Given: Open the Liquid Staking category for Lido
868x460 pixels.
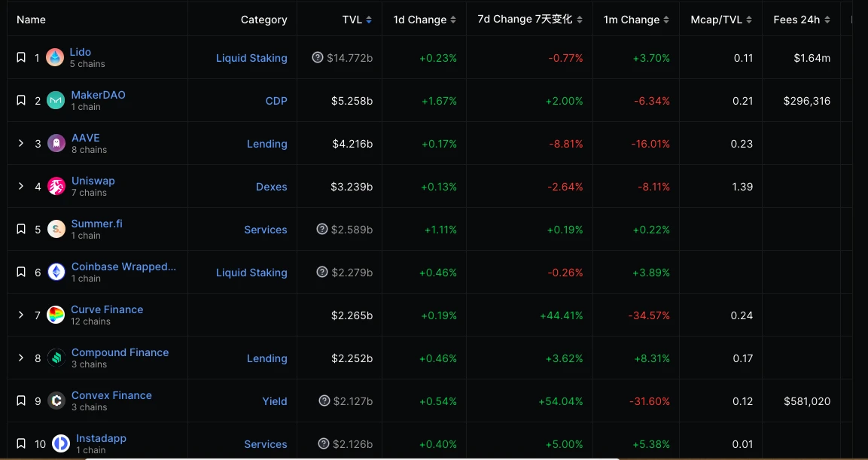Looking at the screenshot, I should [x=251, y=58].
